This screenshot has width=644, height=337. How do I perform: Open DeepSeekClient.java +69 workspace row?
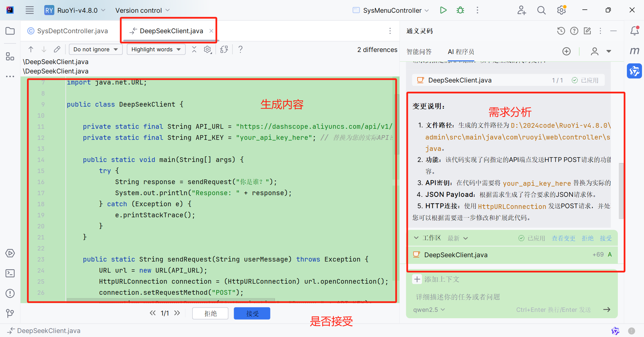(512, 255)
